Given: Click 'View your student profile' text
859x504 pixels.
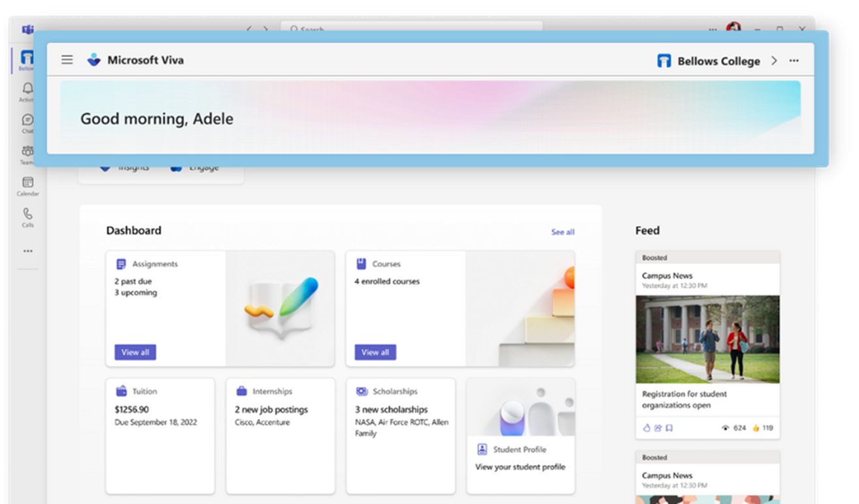Looking at the screenshot, I should click(520, 467).
